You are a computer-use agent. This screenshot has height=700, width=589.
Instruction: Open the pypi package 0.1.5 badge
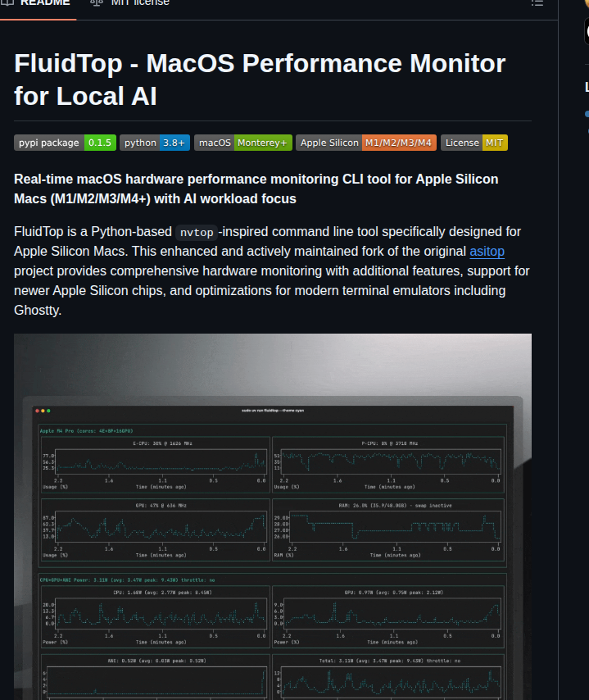click(66, 143)
